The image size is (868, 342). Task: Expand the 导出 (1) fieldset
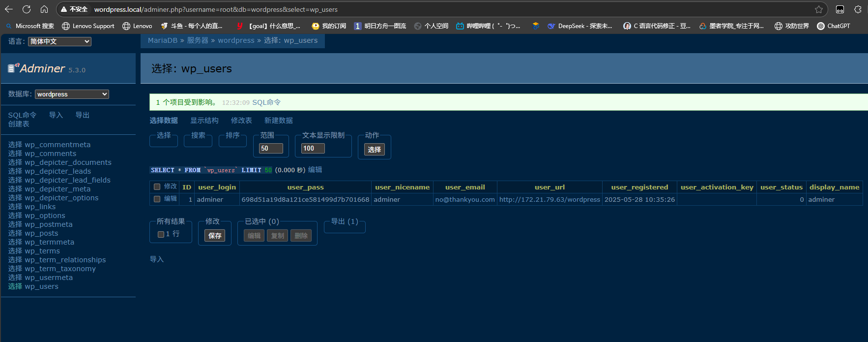[x=345, y=221]
